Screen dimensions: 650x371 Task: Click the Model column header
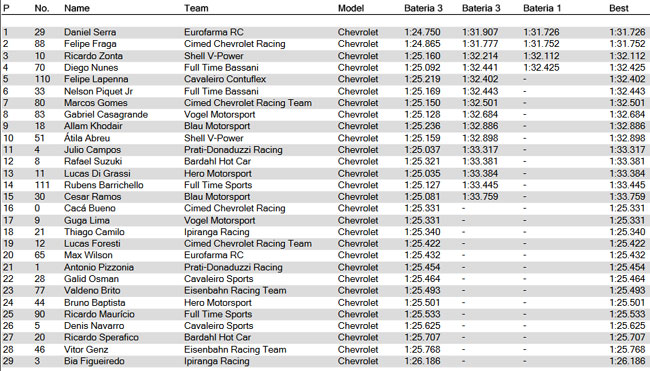351,8
